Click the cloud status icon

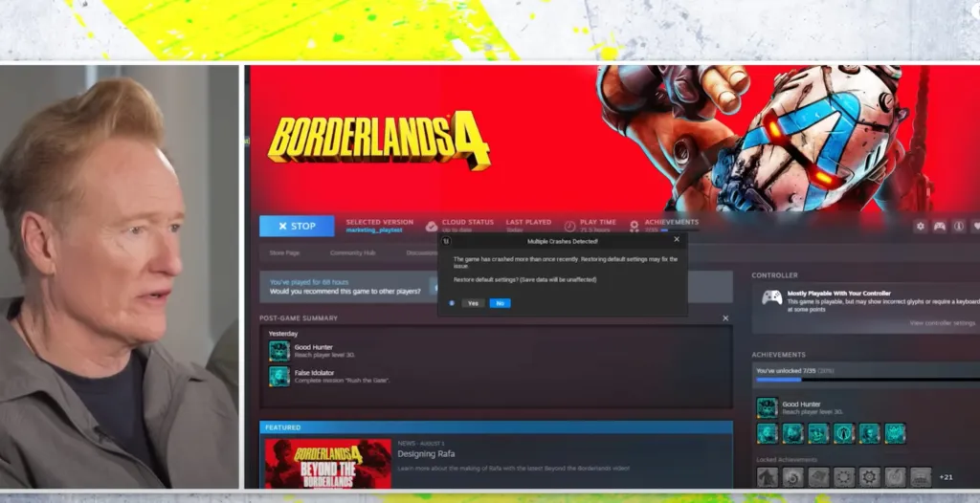(x=432, y=227)
